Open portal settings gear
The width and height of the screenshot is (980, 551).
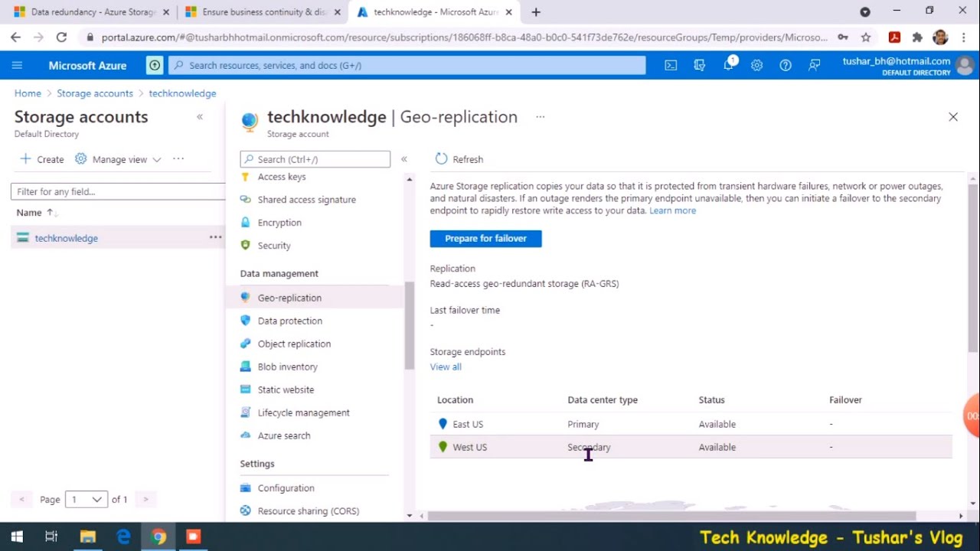click(756, 65)
